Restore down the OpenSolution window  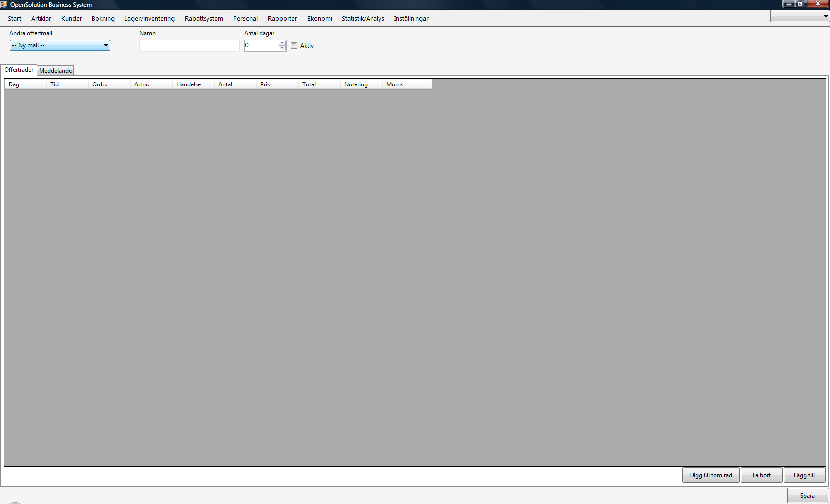tap(801, 3)
